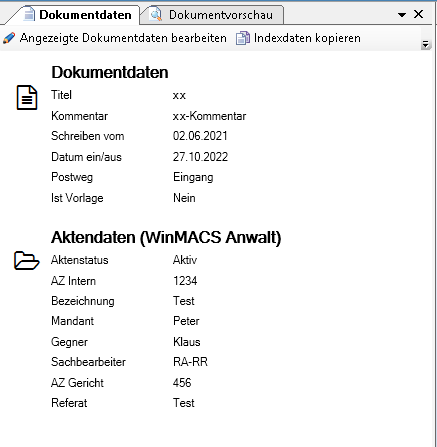Switch to the Dokumentvorschau tab
The image size is (437, 447).
(x=212, y=15)
